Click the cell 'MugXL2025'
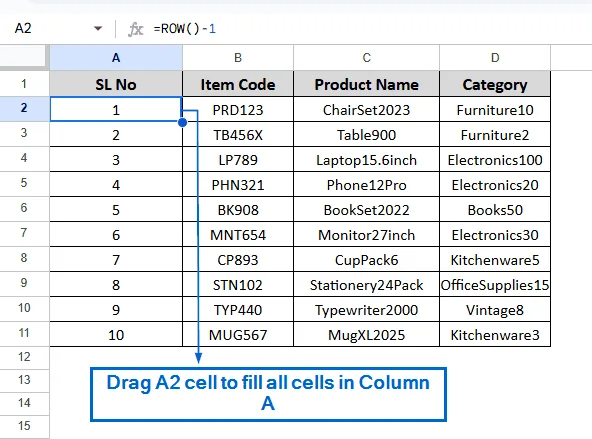The image size is (592, 439). coord(367,334)
